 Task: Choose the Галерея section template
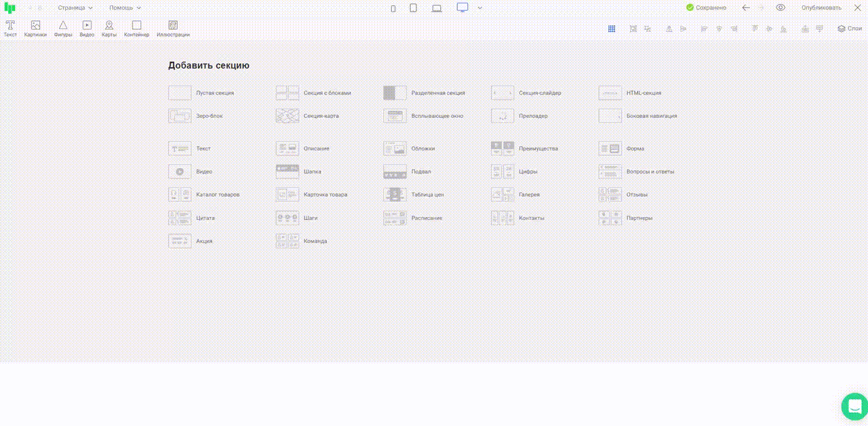[x=515, y=195]
